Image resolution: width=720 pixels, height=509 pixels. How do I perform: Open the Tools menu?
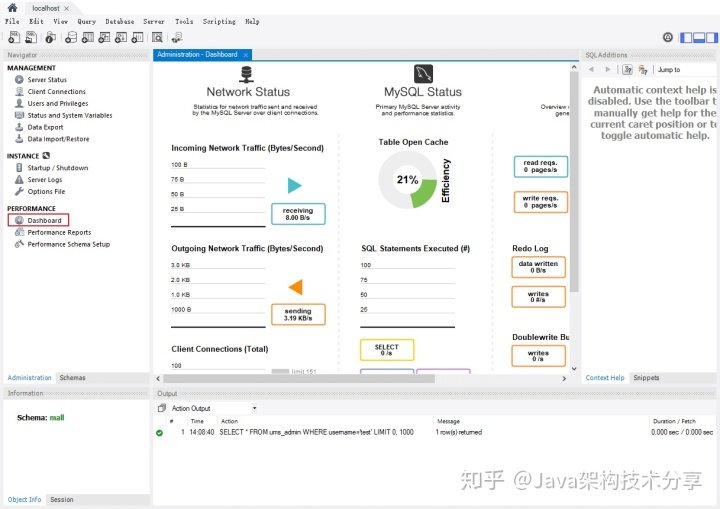point(184,21)
